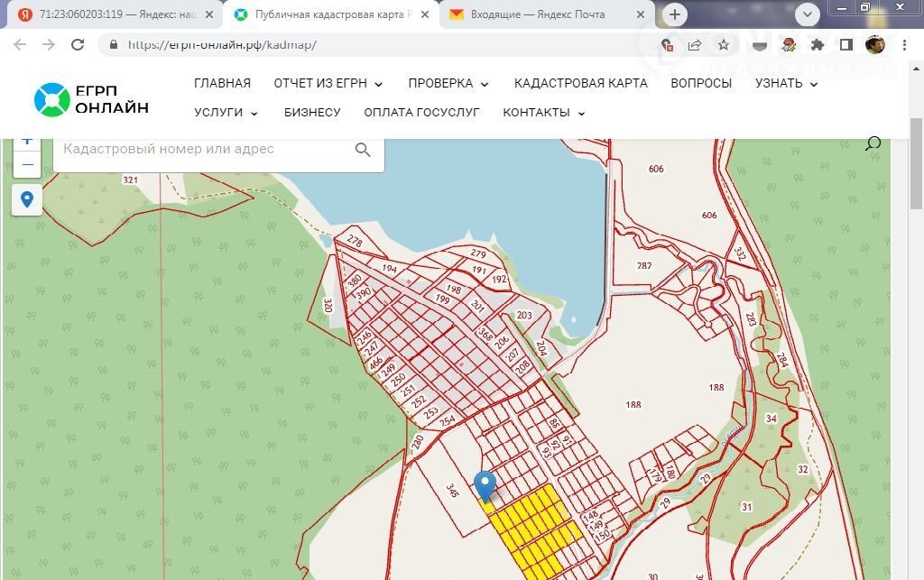924x580 pixels.
Task: Switch to the Входящие — Яндекс Почта tab
Action: tap(547, 14)
